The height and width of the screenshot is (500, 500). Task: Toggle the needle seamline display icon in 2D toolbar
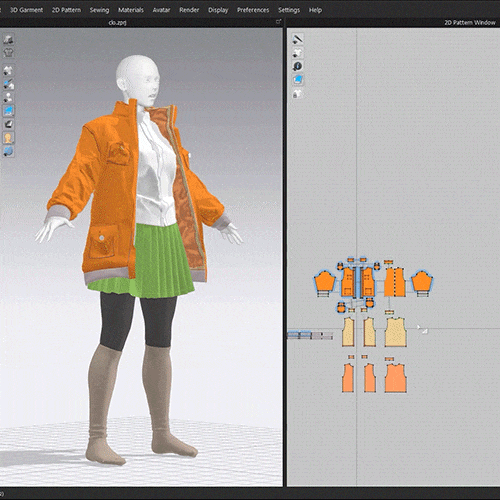point(298,39)
